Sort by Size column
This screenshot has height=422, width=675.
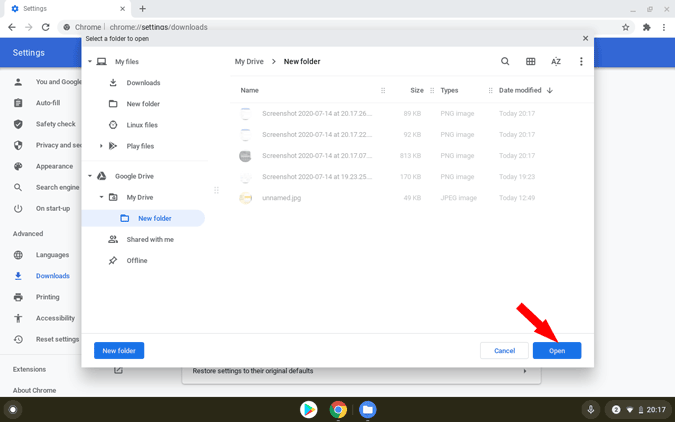(x=417, y=90)
